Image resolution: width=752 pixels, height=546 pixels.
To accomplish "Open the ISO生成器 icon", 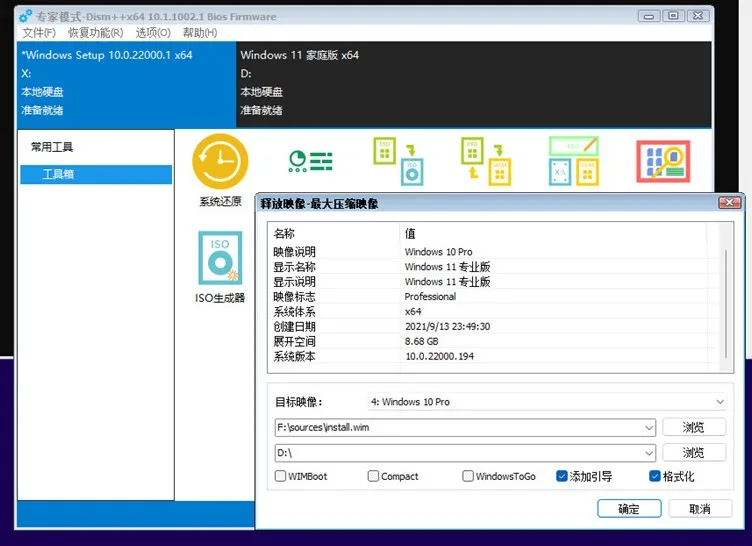I will coord(220,259).
